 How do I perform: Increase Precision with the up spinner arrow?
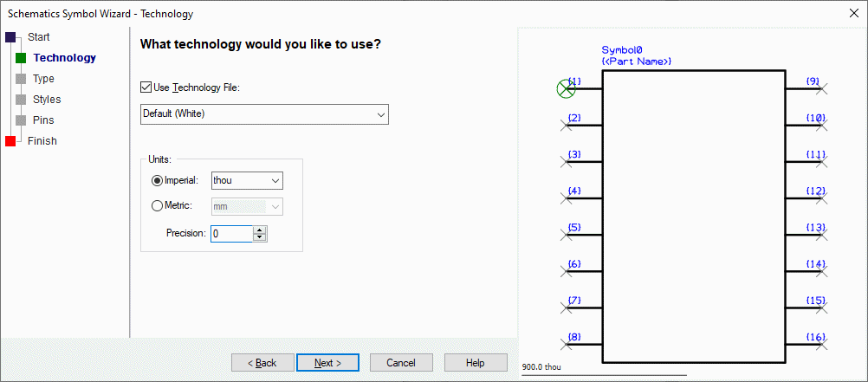(260, 230)
